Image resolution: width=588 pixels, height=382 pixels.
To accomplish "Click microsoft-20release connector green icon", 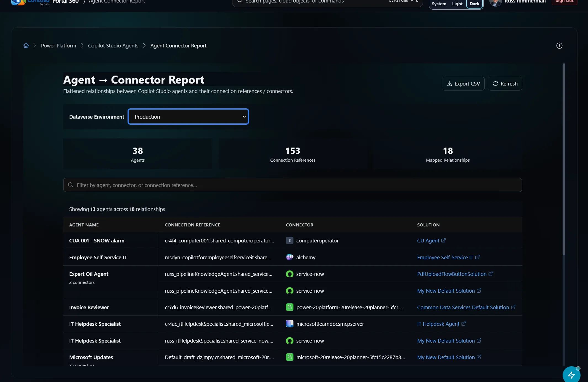I will 290,357.
